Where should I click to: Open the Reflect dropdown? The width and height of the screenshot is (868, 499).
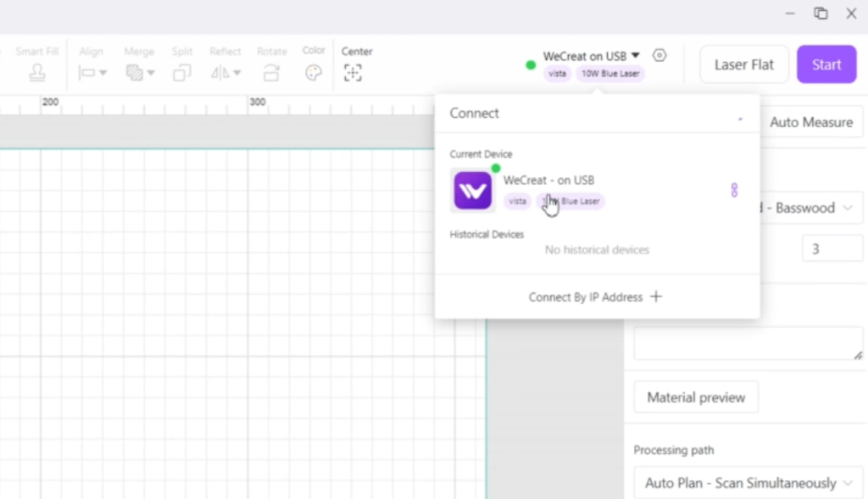coord(225,73)
